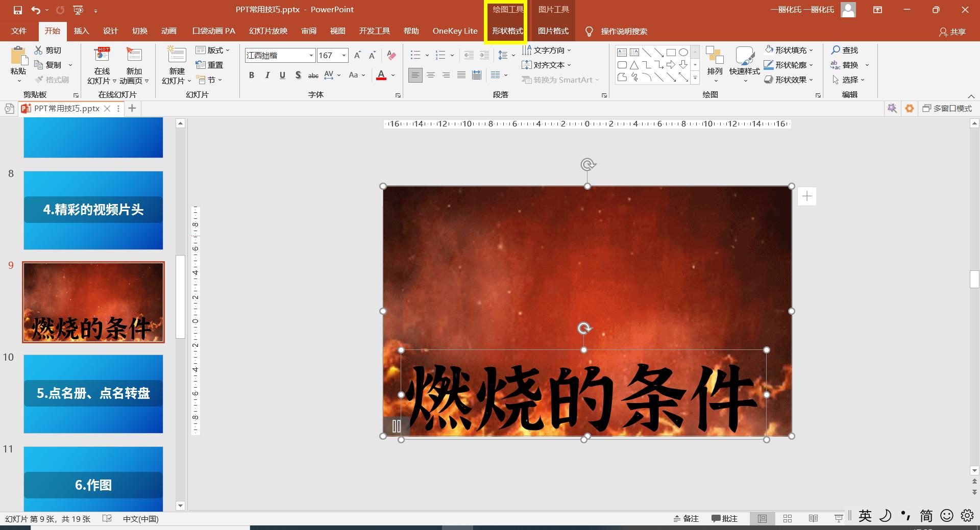This screenshot has height=530, width=980.
Task: Switch to slide sorter view icon
Action: click(788, 518)
